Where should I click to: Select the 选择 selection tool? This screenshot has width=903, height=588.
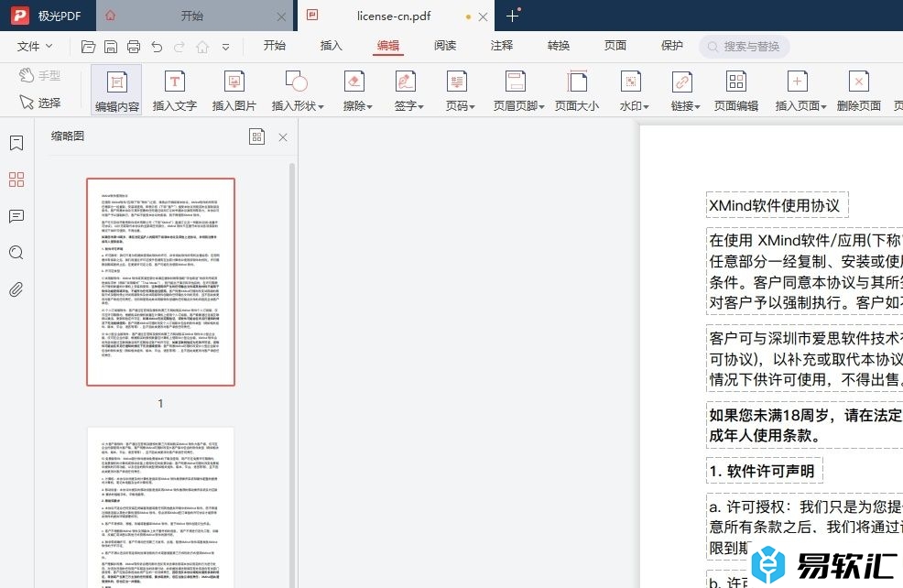[39, 103]
